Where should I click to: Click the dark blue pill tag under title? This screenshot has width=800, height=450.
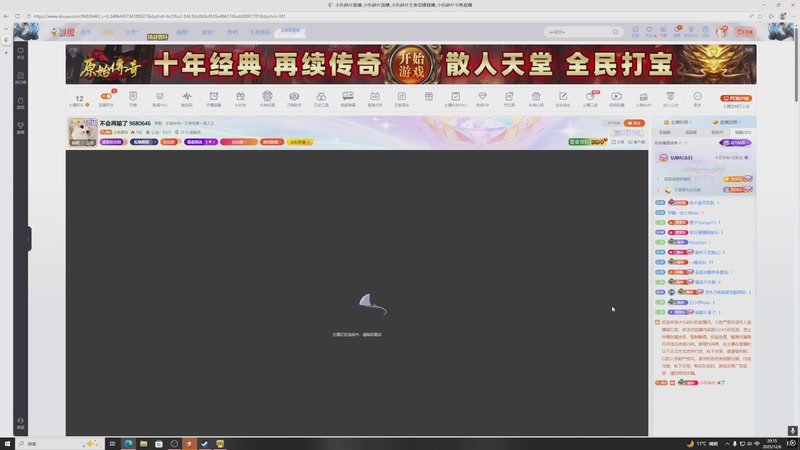coord(144,142)
